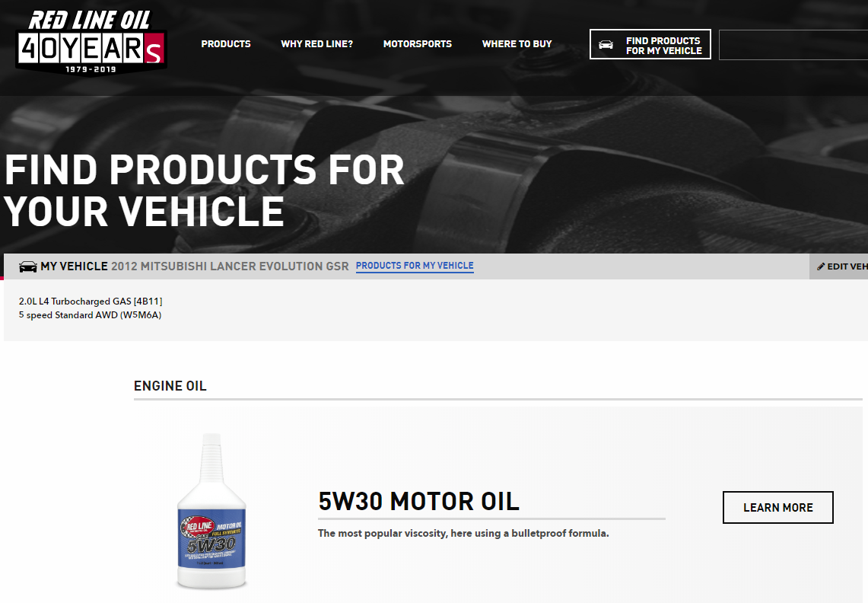The height and width of the screenshot is (603, 868).
Task: Click the Engine Oil section heading
Action: tap(170, 386)
